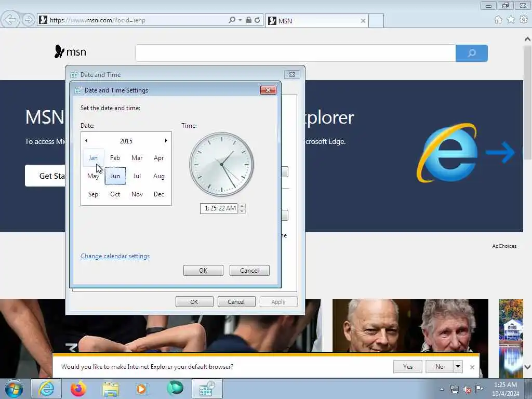Click the blue MSN search button
The width and height of the screenshot is (532, 399).
(472, 53)
